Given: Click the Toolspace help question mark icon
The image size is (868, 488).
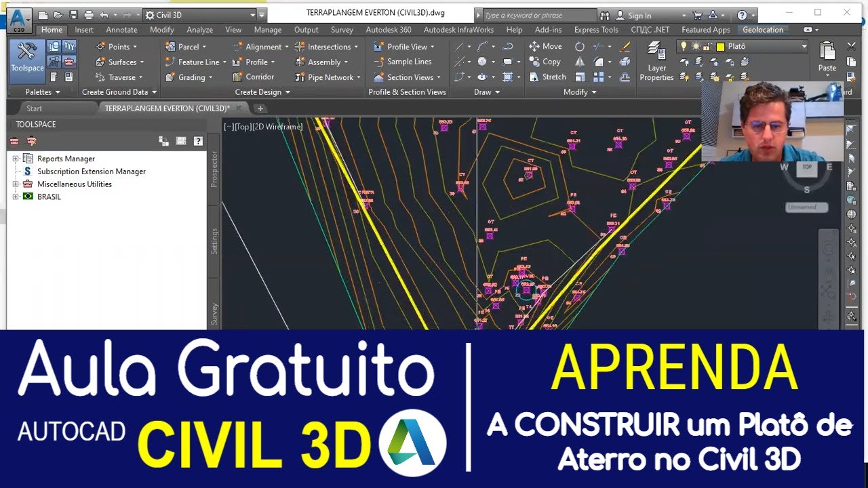Looking at the screenshot, I should tap(198, 141).
